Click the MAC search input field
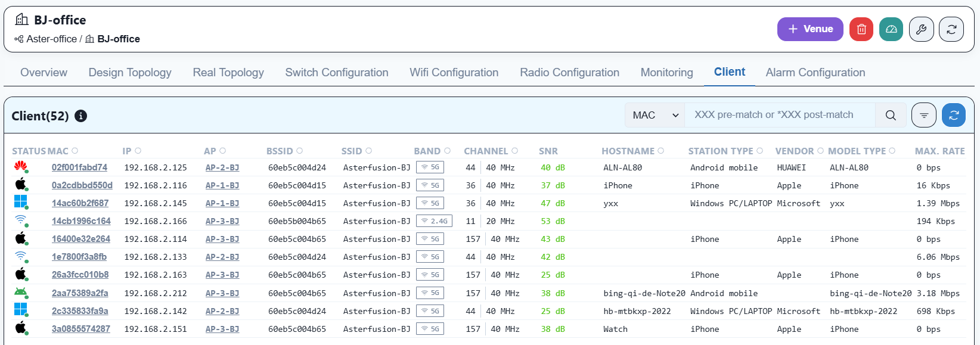The height and width of the screenshot is (345, 980). pyautogui.click(x=780, y=115)
